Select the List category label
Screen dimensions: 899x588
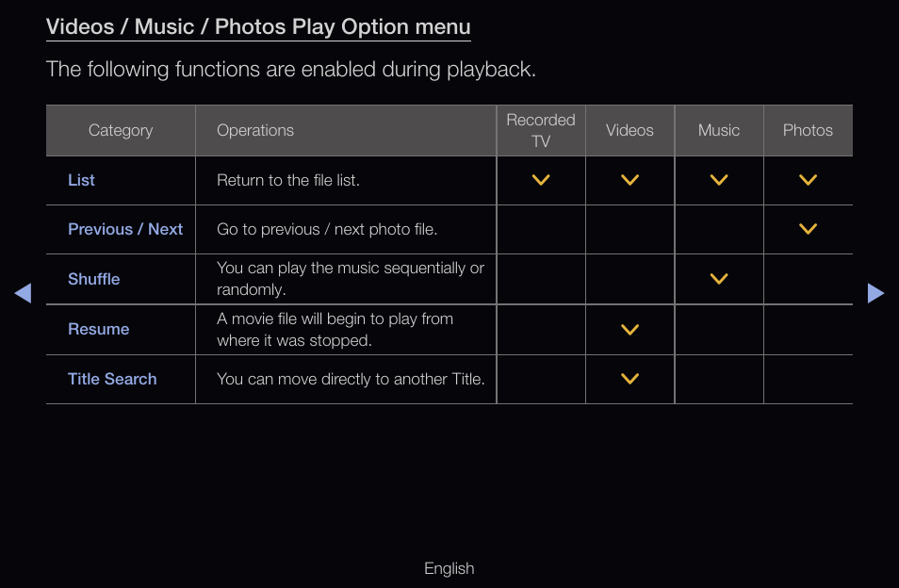click(x=81, y=180)
